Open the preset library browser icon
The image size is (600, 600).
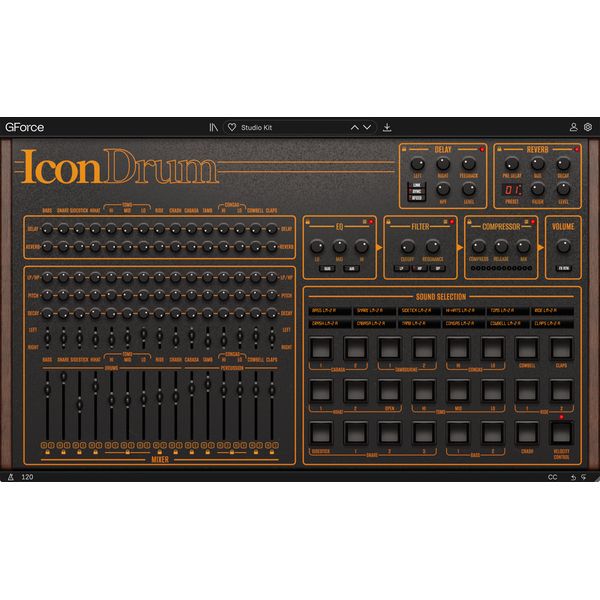coord(213,127)
